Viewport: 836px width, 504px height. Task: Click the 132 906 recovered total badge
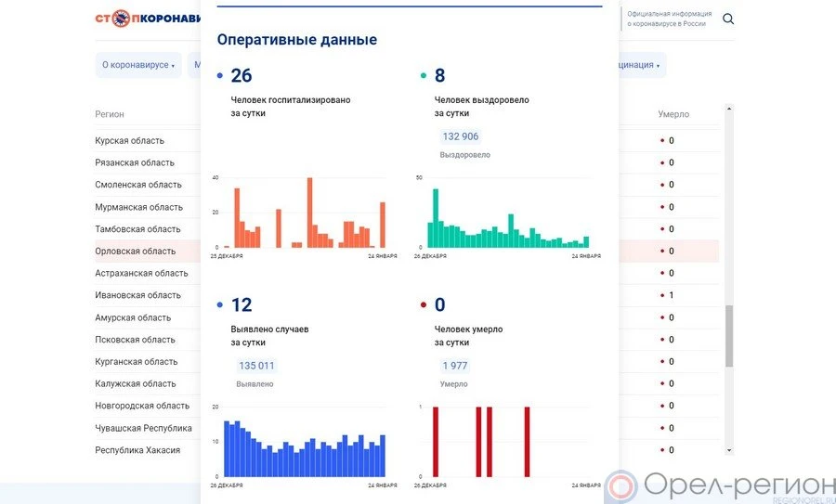pos(461,136)
